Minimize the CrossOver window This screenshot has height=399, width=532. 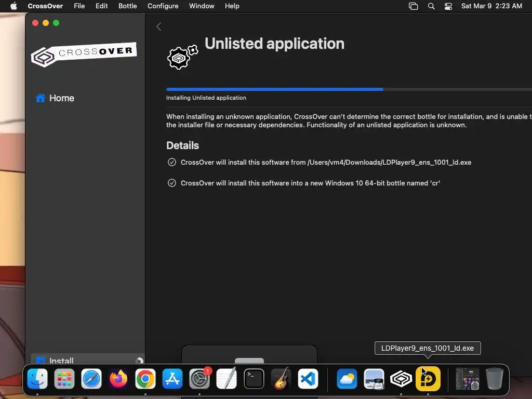tap(46, 23)
